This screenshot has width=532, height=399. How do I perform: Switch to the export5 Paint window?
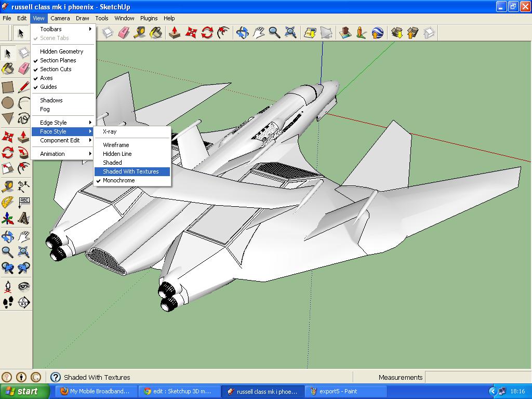[345, 390]
